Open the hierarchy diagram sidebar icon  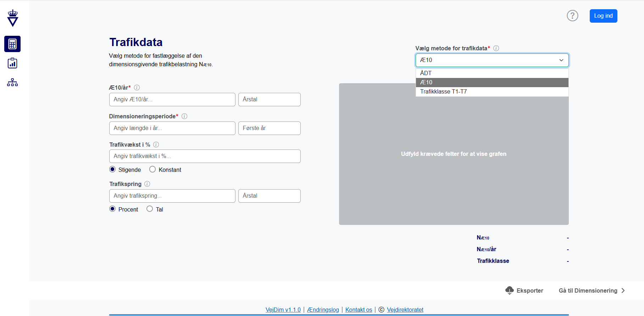[x=12, y=83]
